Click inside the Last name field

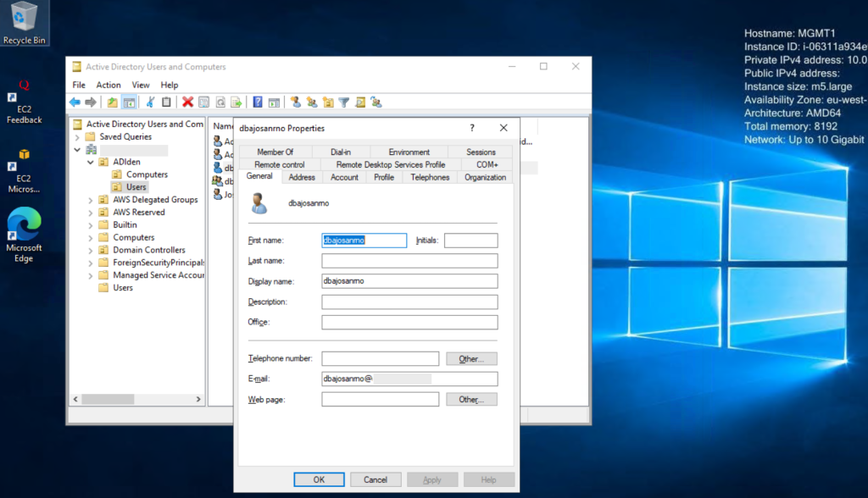click(x=409, y=260)
